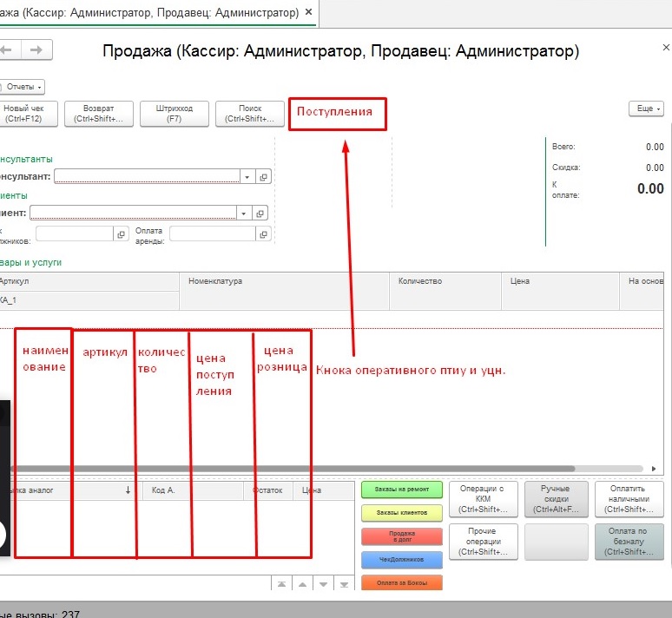The height and width of the screenshot is (618, 672).
Task: Click the select icon next to debtors check field
Action: 120,233
